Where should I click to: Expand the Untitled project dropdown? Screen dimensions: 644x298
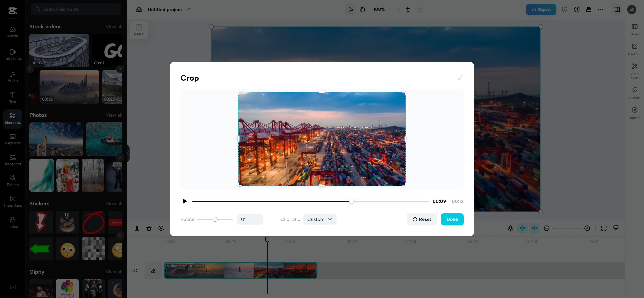click(188, 9)
